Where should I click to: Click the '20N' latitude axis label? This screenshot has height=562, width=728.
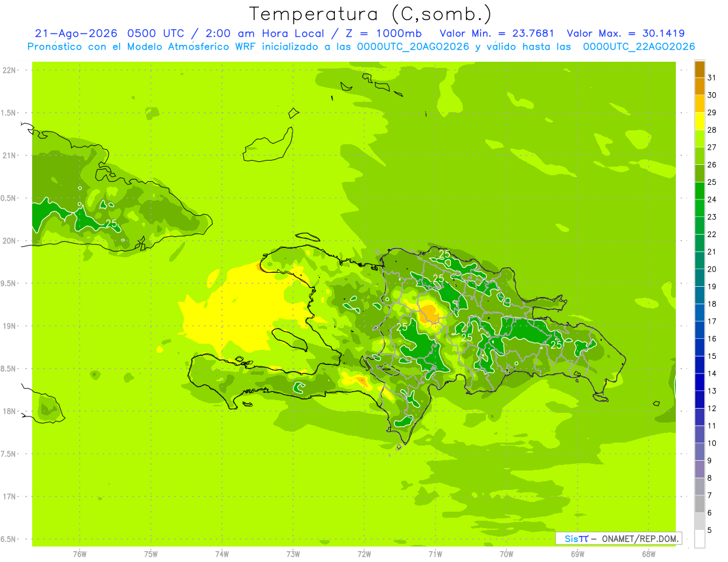click(8, 241)
